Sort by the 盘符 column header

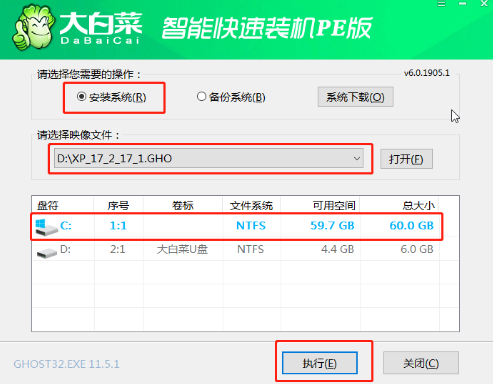(63, 205)
